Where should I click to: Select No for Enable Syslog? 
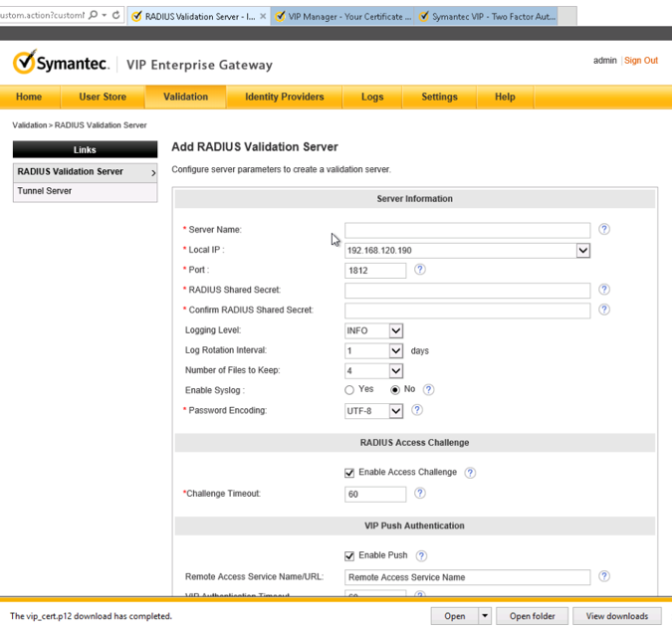click(394, 390)
